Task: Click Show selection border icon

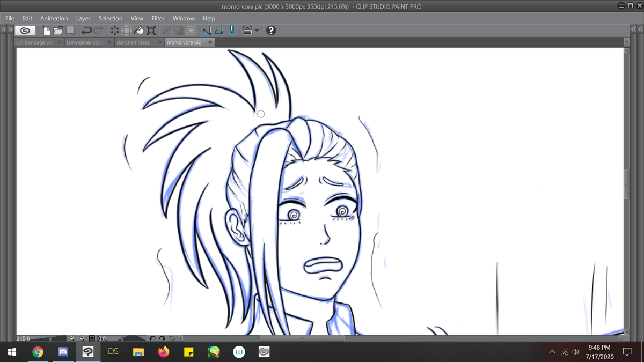Action: (x=191, y=31)
